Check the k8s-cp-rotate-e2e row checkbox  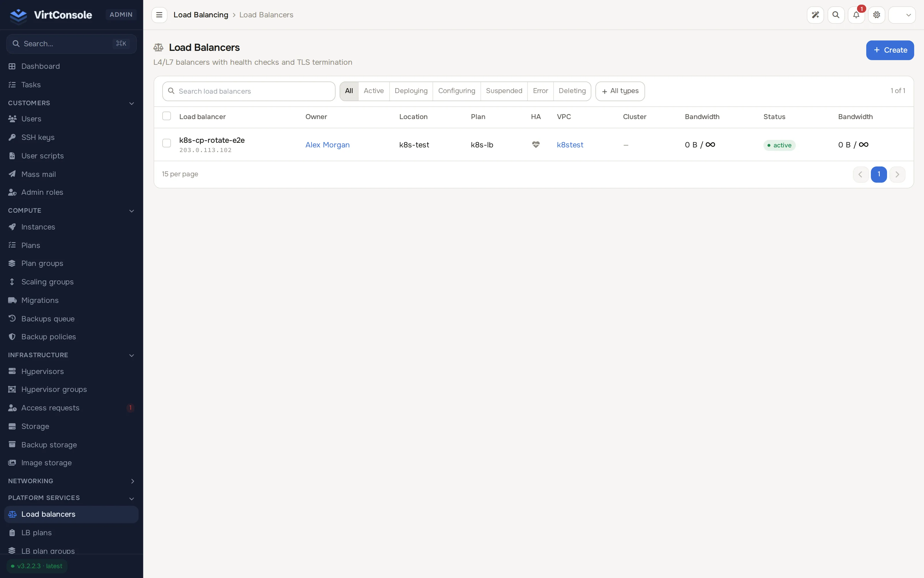click(x=167, y=143)
